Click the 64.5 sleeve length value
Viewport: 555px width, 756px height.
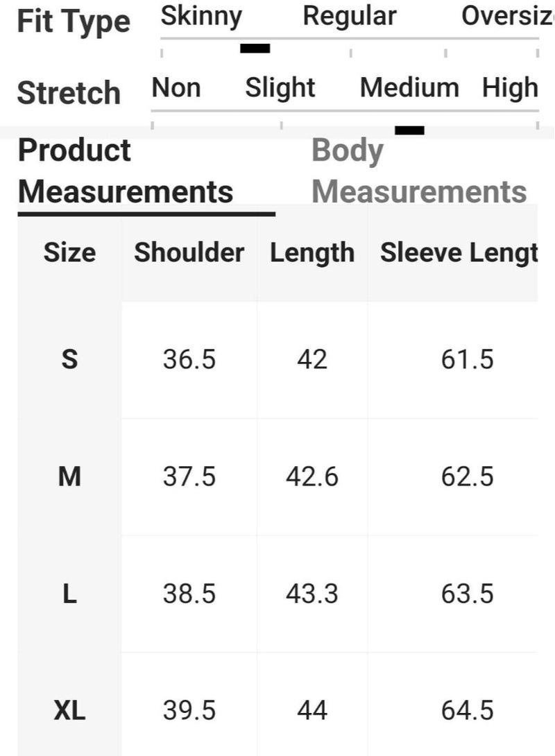[467, 710]
